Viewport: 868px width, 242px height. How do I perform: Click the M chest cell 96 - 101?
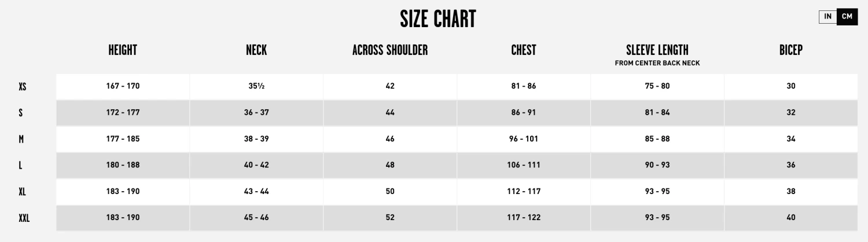(x=524, y=139)
